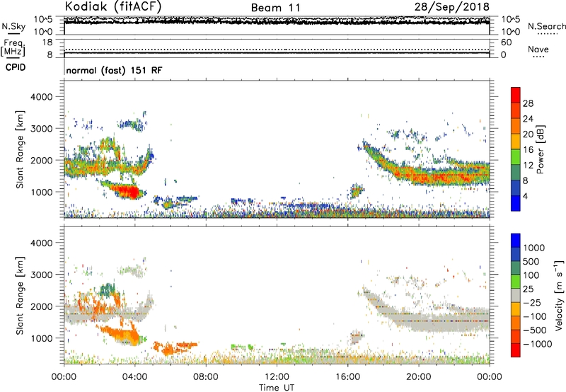This screenshot has width=566, height=392.
Task: Click the '28' power colorbar tick
Action: 528,103
